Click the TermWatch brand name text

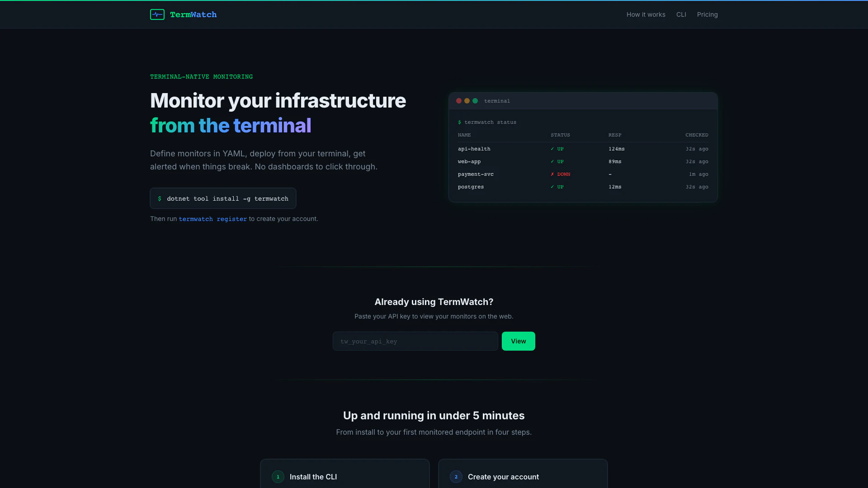point(193,14)
